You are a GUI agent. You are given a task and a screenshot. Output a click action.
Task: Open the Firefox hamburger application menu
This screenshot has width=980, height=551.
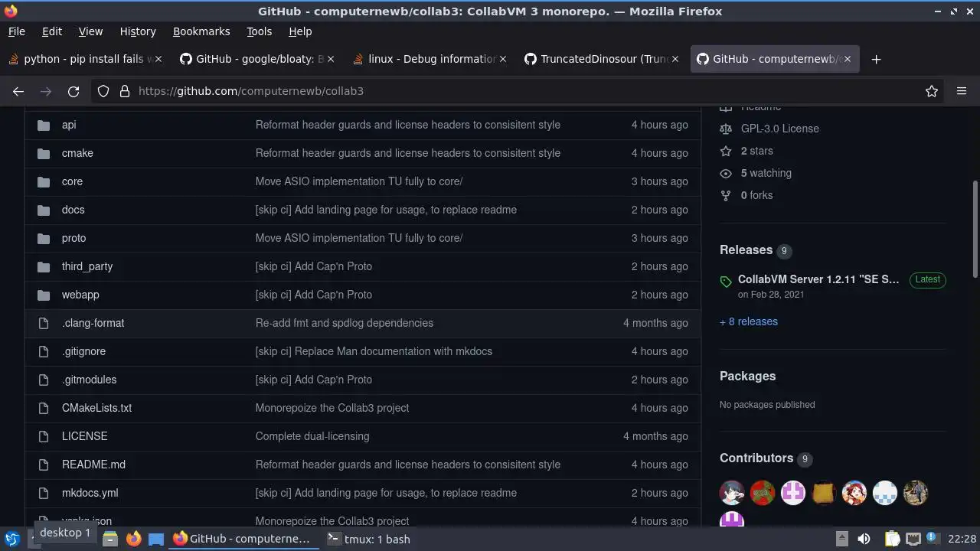[x=962, y=91]
